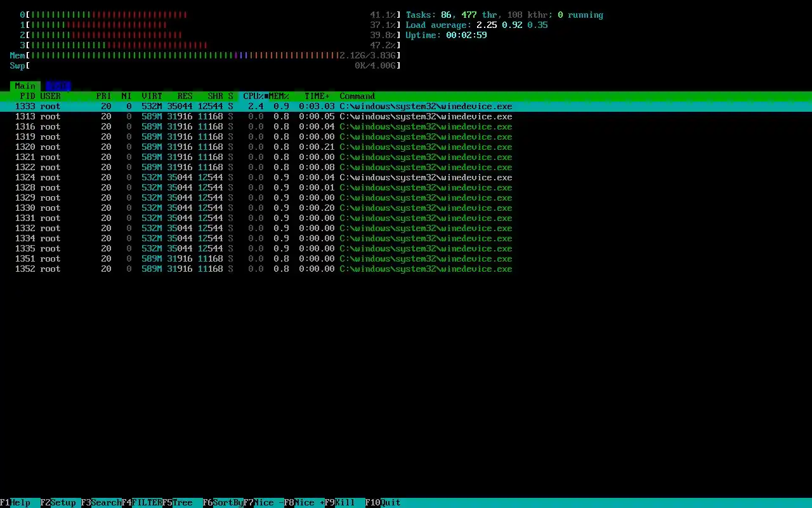Click F8 Nice + button
The height and width of the screenshot is (508, 812).
point(304,502)
